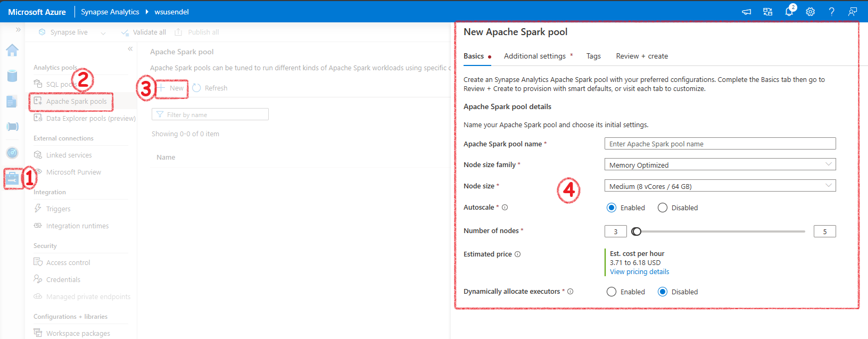This screenshot has height=339, width=868.
Task: Open the settings gear in the header
Action: coord(810,12)
